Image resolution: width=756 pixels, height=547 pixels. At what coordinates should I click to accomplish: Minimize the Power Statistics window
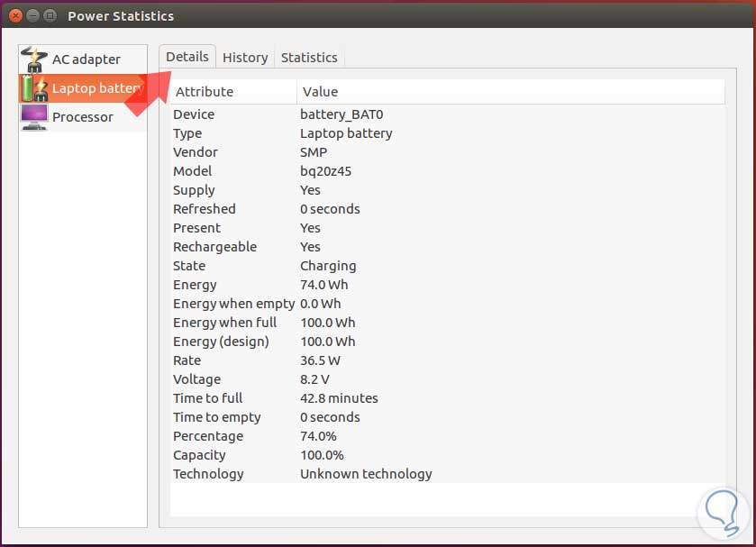32,16
